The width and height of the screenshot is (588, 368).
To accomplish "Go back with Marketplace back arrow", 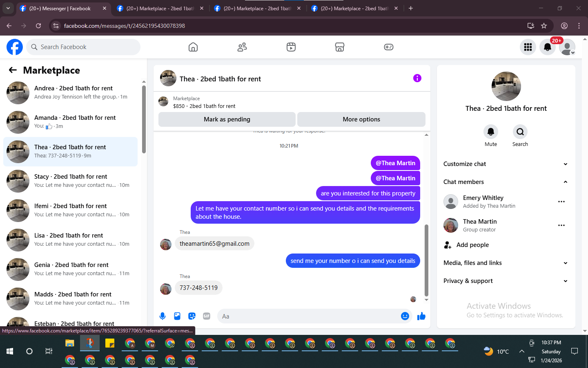I will pos(13,70).
